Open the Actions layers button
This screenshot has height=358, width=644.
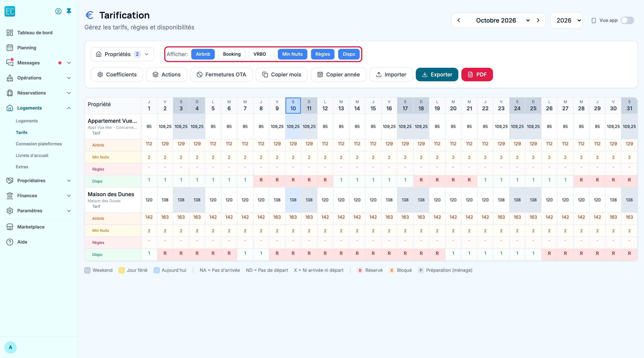pyautogui.click(x=166, y=75)
